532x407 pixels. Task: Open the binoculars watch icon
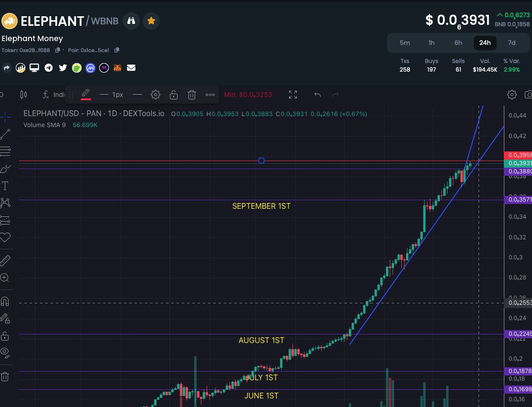point(131,21)
